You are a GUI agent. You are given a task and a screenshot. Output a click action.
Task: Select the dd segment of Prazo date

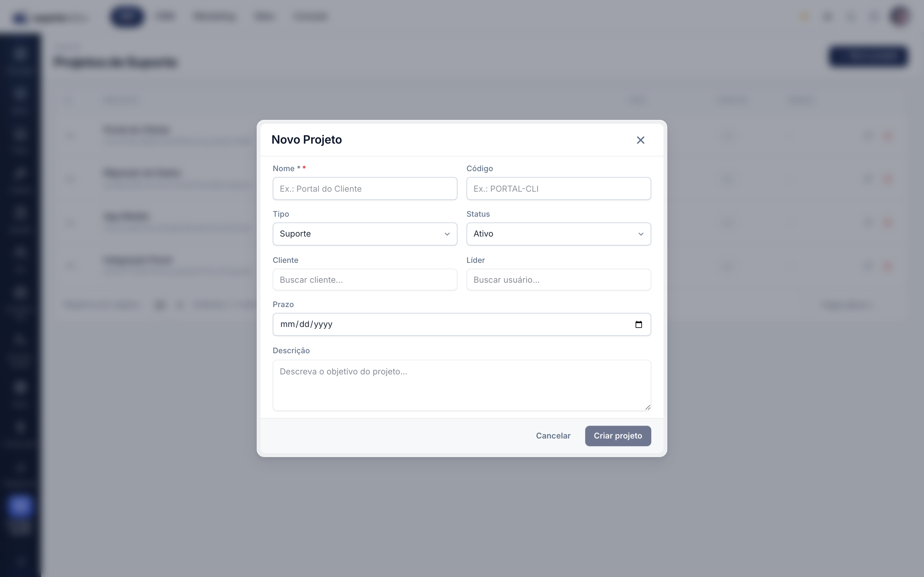point(304,324)
